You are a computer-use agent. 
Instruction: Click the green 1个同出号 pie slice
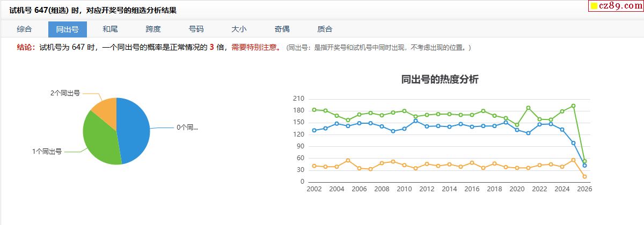click(x=102, y=142)
